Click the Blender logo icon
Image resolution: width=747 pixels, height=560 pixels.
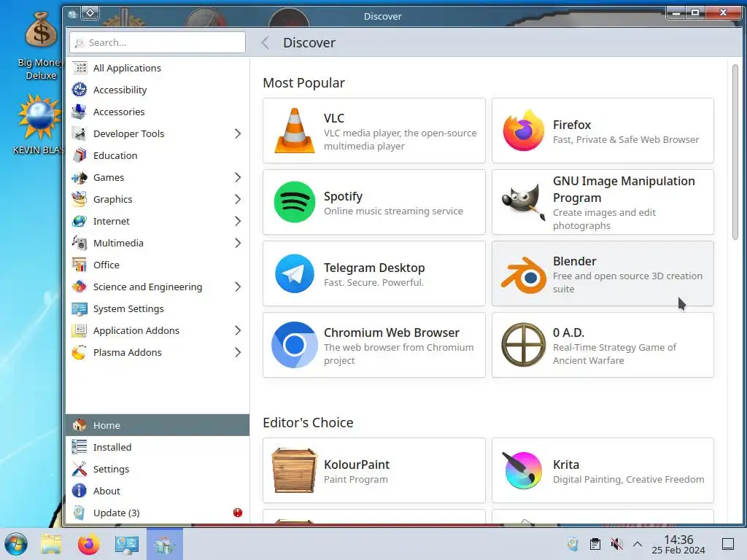523,275
